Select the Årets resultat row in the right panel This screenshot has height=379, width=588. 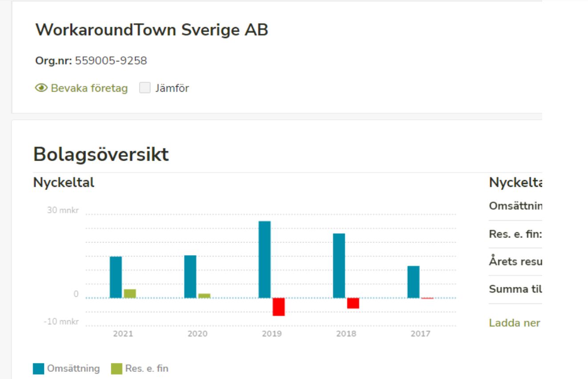516,262
